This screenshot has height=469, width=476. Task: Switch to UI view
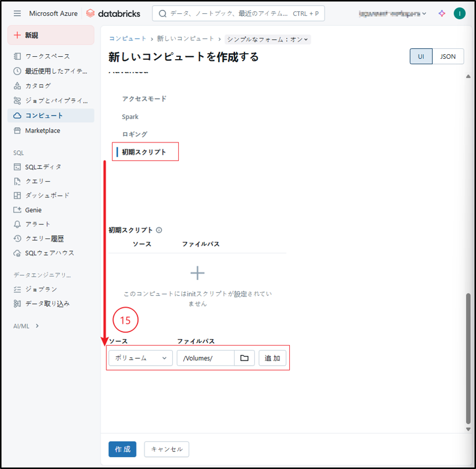click(x=421, y=57)
